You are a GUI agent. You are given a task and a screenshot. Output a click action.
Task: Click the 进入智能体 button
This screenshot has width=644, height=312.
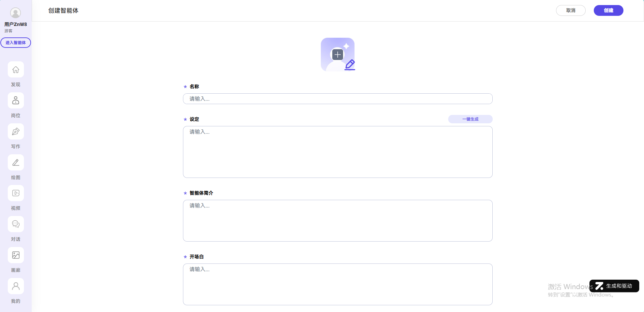pos(16,43)
